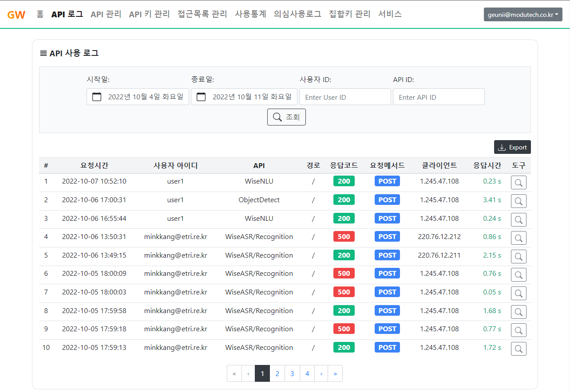Click the magnifier icon for log row 1
The width and height of the screenshot is (570, 392).
(x=519, y=182)
